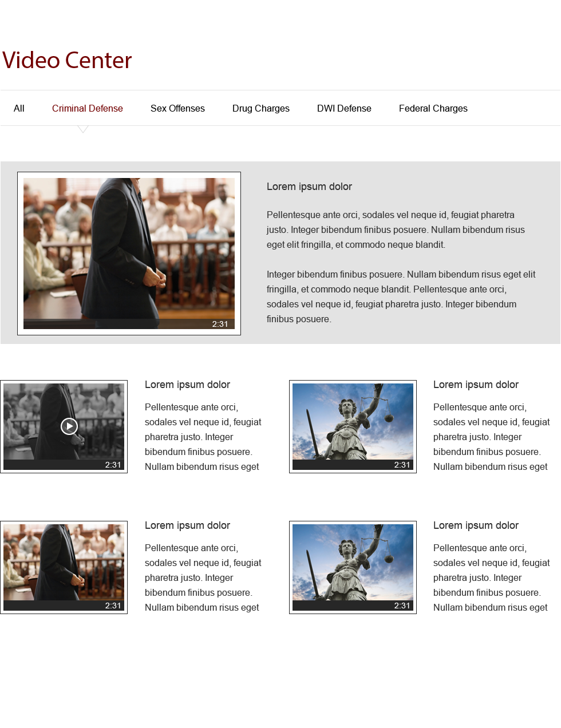Viewport: 561px width, 728px height.
Task: Show DWI Defense videos
Action: [x=344, y=109]
